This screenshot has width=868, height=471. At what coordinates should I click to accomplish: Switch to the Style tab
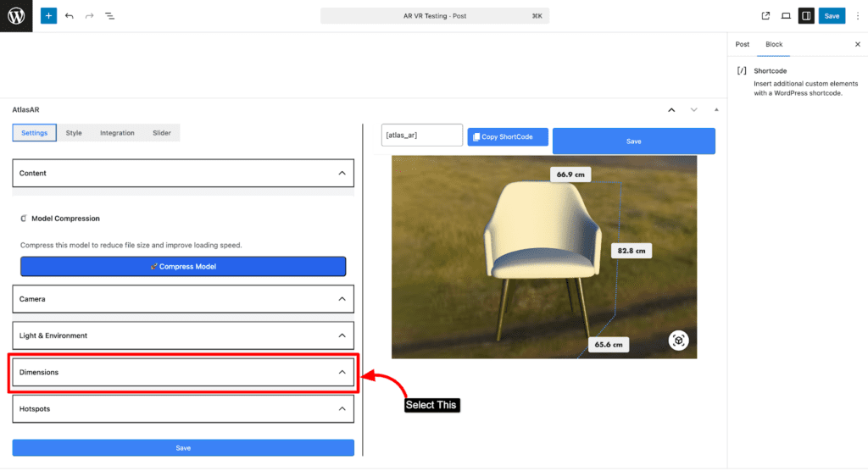tap(74, 133)
